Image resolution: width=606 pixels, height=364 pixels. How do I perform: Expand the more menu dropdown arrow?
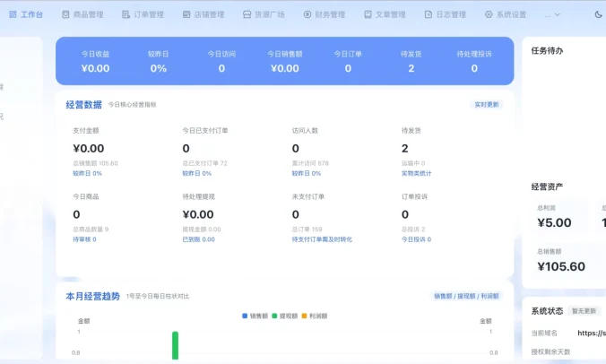point(557,14)
